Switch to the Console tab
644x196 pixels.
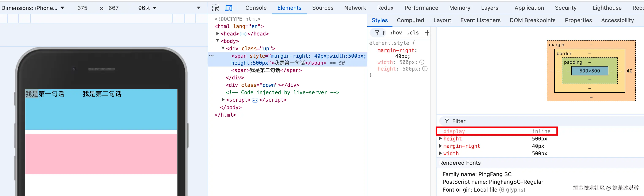tap(256, 8)
